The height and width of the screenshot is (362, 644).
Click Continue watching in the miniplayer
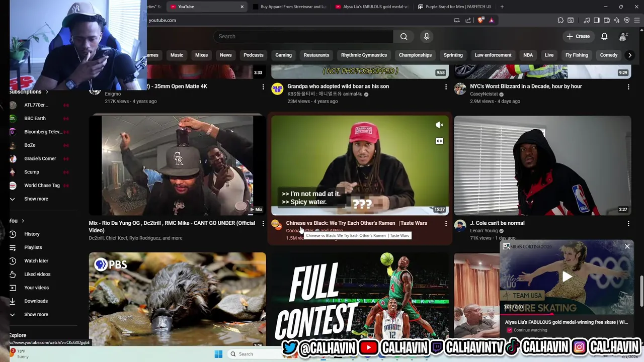[530, 330]
